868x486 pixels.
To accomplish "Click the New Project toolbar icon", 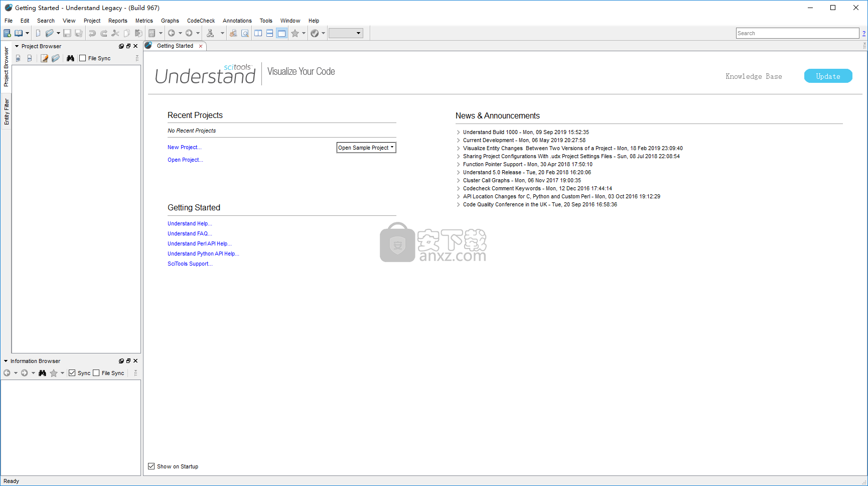I will click(7, 33).
